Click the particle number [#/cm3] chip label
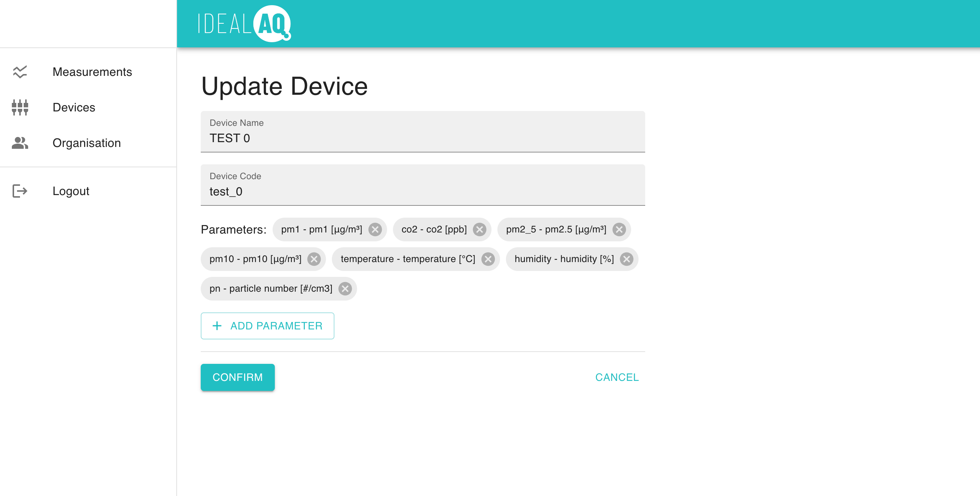 click(x=271, y=288)
